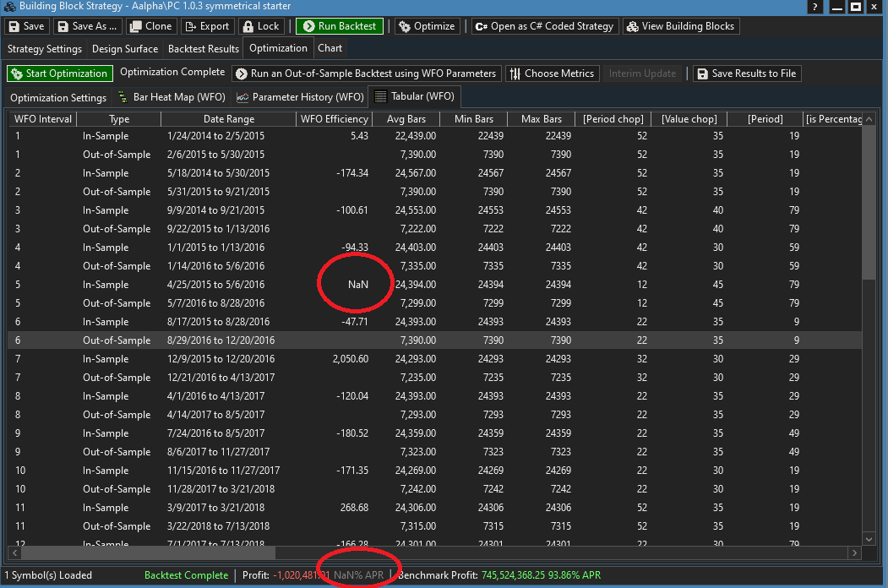
Task: Go to Backtest Results tab
Action: tap(204, 48)
